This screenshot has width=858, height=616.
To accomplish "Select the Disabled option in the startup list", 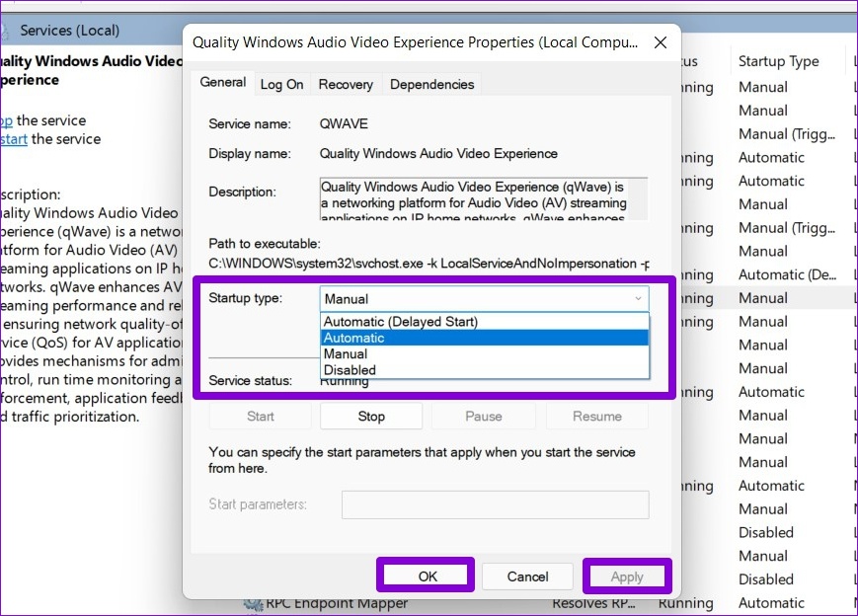I will pos(485,370).
